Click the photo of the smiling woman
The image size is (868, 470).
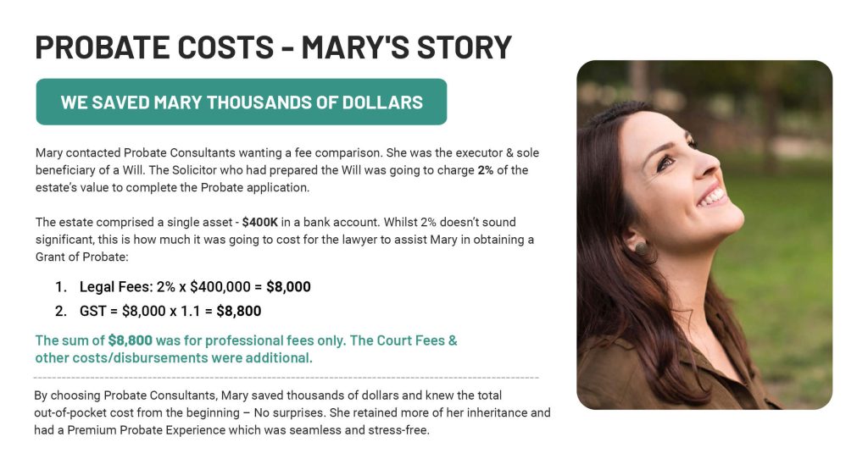tap(704, 235)
